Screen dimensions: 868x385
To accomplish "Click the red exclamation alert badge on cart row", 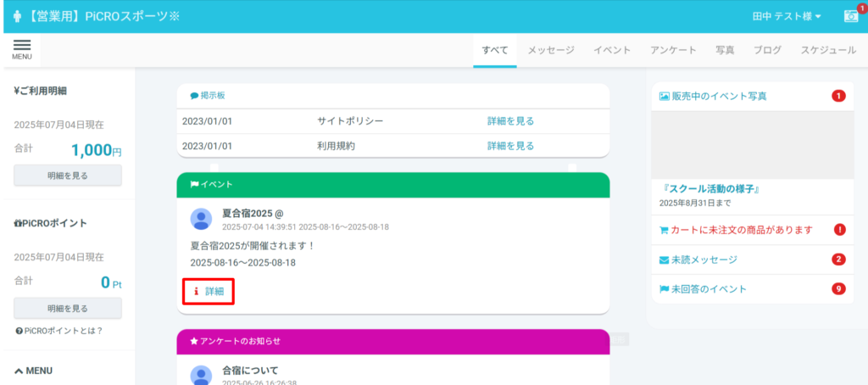I will click(x=840, y=230).
